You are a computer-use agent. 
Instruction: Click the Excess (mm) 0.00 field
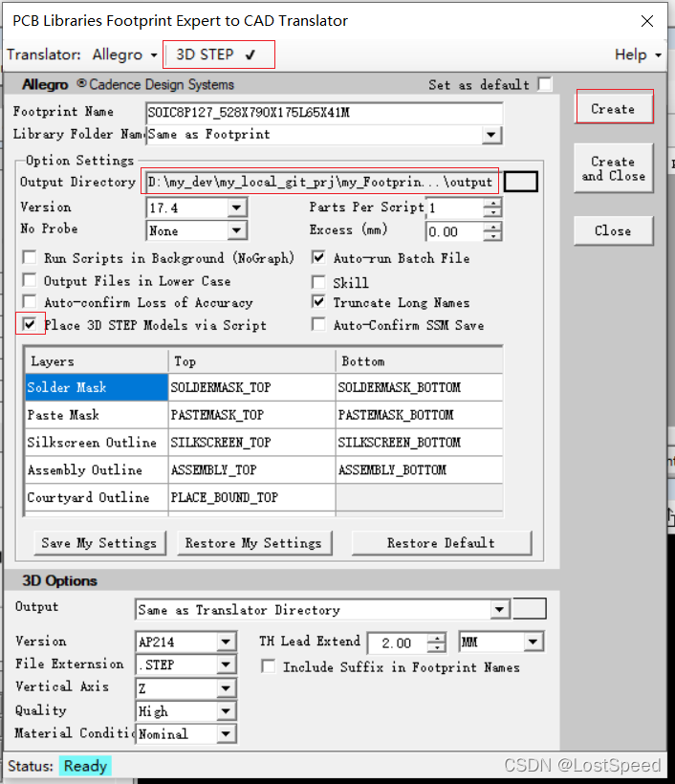(455, 231)
